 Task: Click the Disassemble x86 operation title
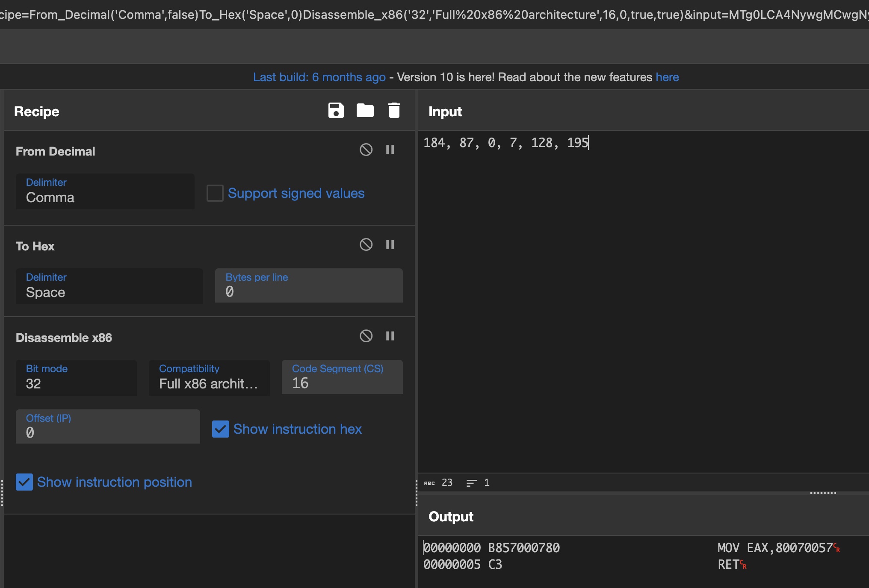tap(64, 338)
